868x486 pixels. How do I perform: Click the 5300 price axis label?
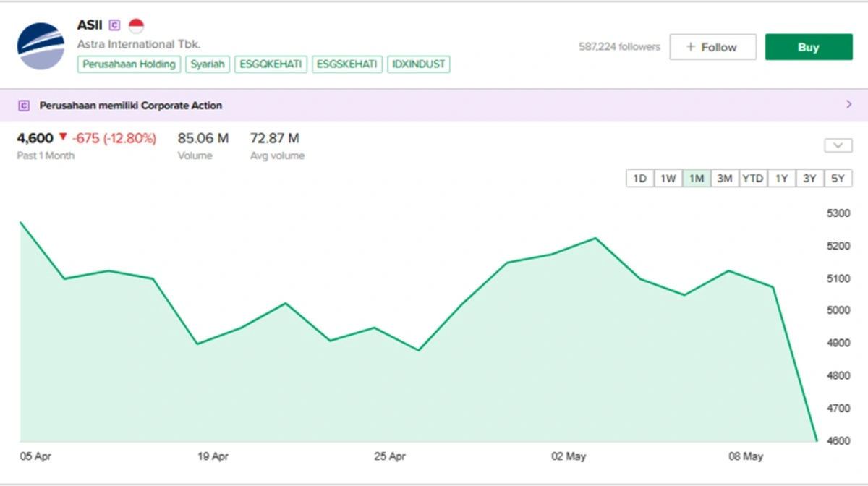click(838, 213)
